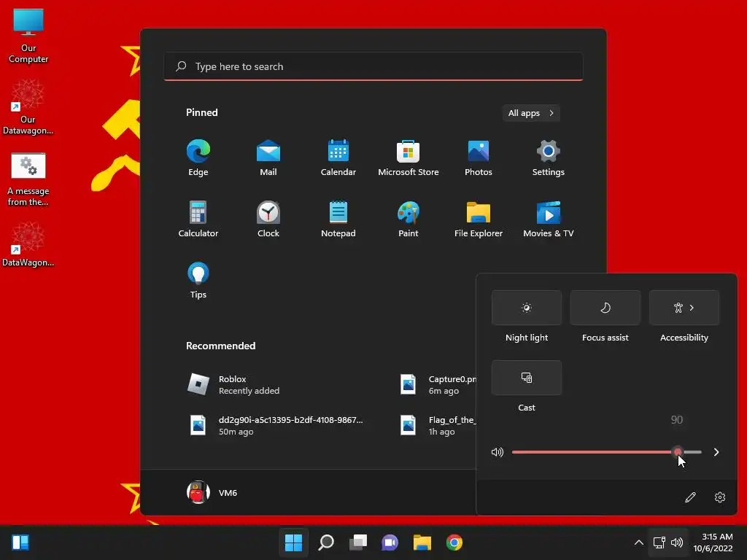Launch Notepad from pinned apps
The image size is (747, 560).
pos(338,219)
